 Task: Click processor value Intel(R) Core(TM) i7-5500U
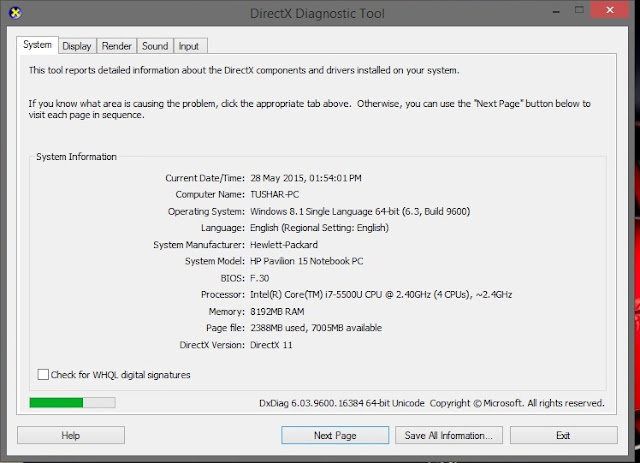coord(305,295)
